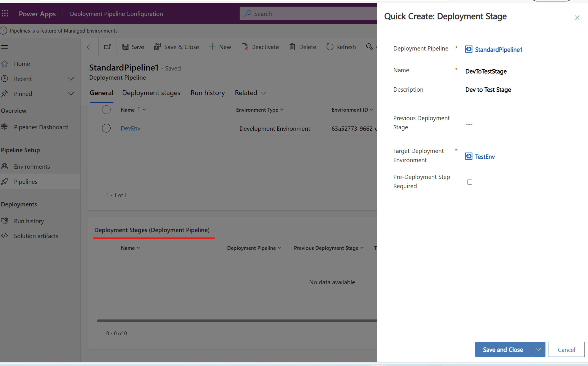Switch to the Run history tab
Image resolution: width=588 pixels, height=366 pixels.
[x=207, y=93]
